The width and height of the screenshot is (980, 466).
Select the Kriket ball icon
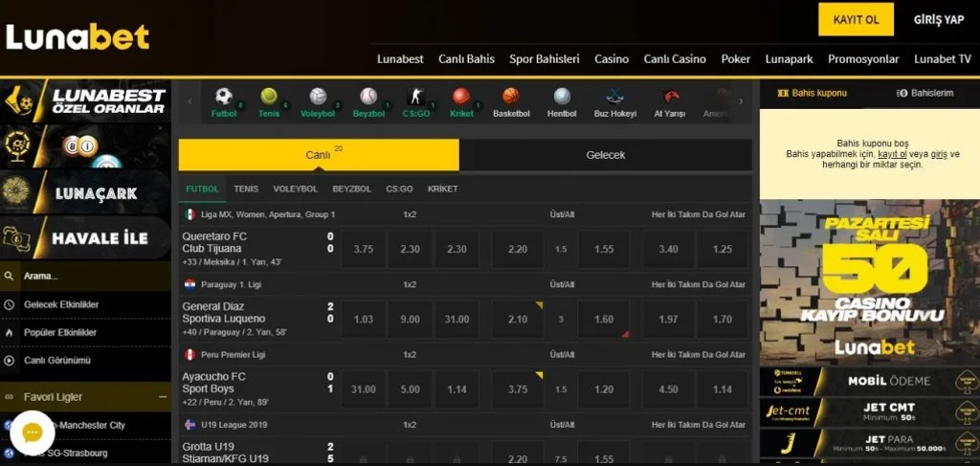[x=461, y=97]
